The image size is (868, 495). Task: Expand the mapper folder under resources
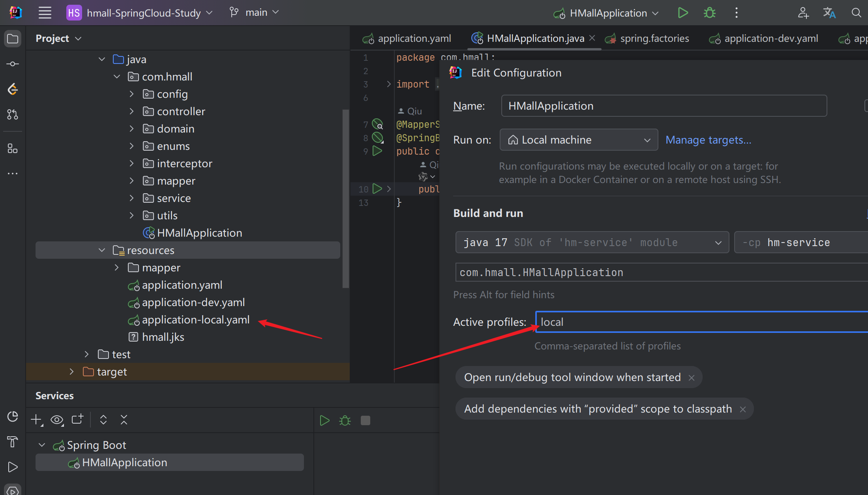pos(117,267)
